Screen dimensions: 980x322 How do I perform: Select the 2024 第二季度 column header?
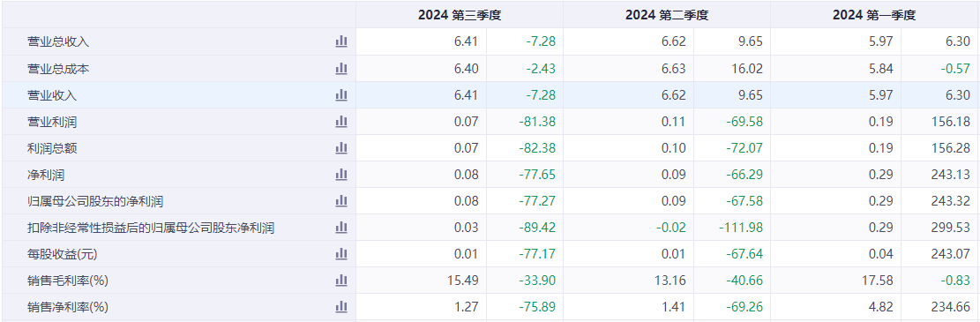[667, 15]
